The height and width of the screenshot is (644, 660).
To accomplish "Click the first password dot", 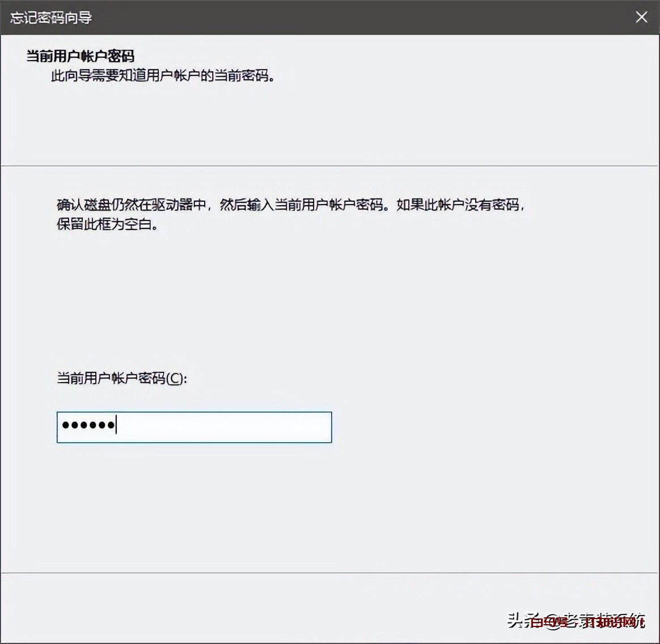I will tap(64, 426).
